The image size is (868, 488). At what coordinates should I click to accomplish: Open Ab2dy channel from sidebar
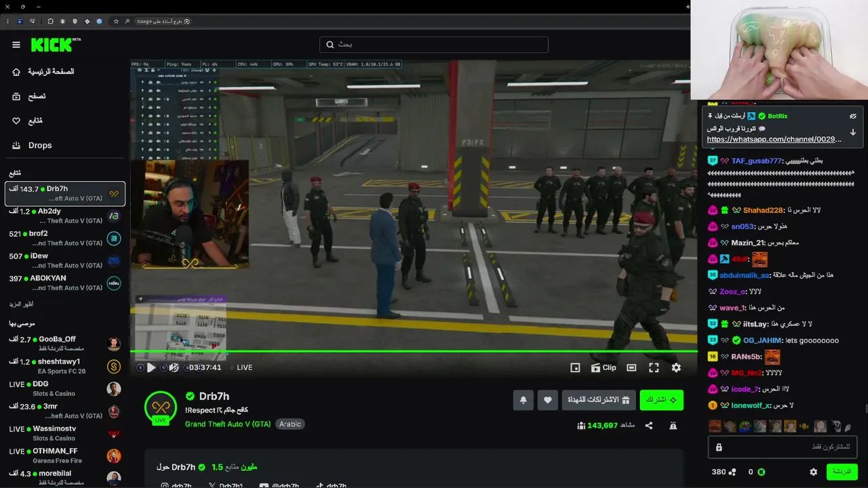coord(65,216)
